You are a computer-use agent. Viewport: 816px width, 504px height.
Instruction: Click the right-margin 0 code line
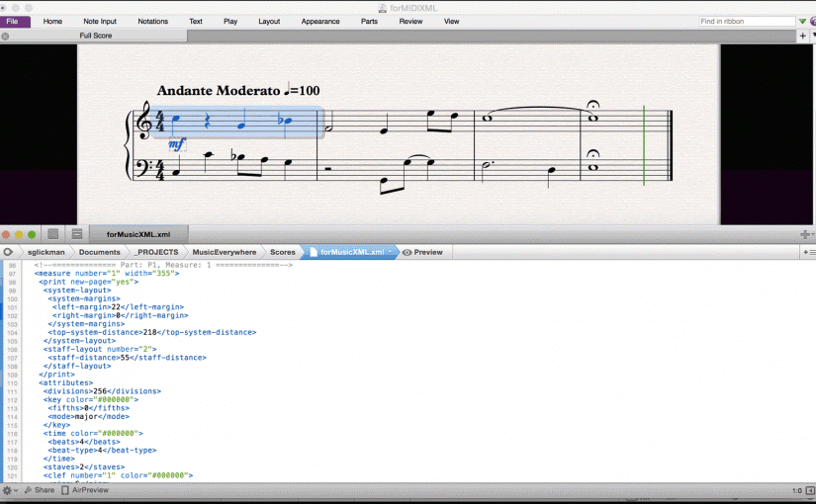coord(121,315)
